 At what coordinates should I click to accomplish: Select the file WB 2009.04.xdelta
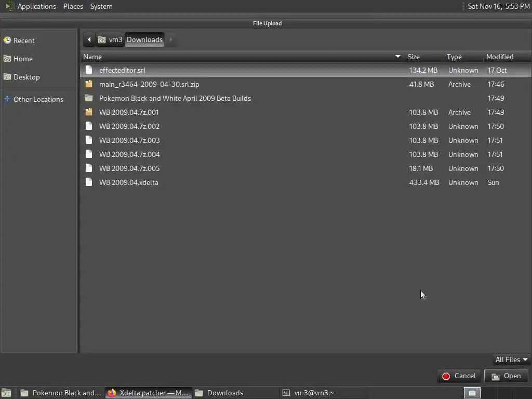[x=305, y=182]
